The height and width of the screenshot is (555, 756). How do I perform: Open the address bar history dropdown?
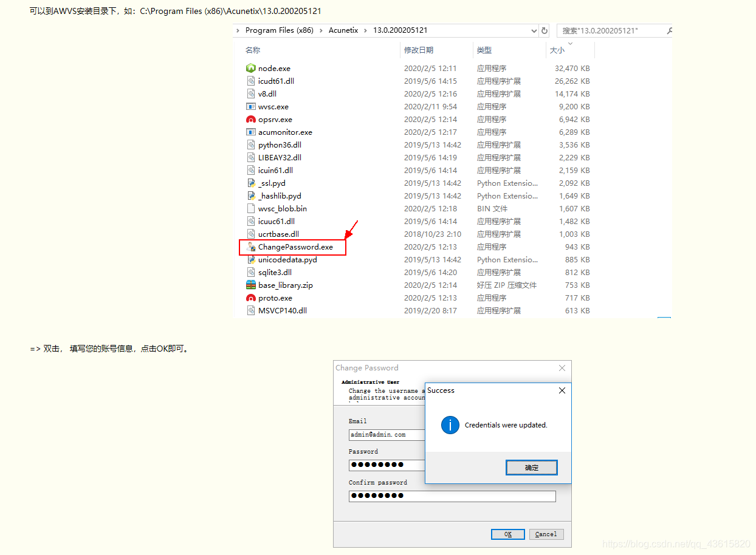coord(534,31)
